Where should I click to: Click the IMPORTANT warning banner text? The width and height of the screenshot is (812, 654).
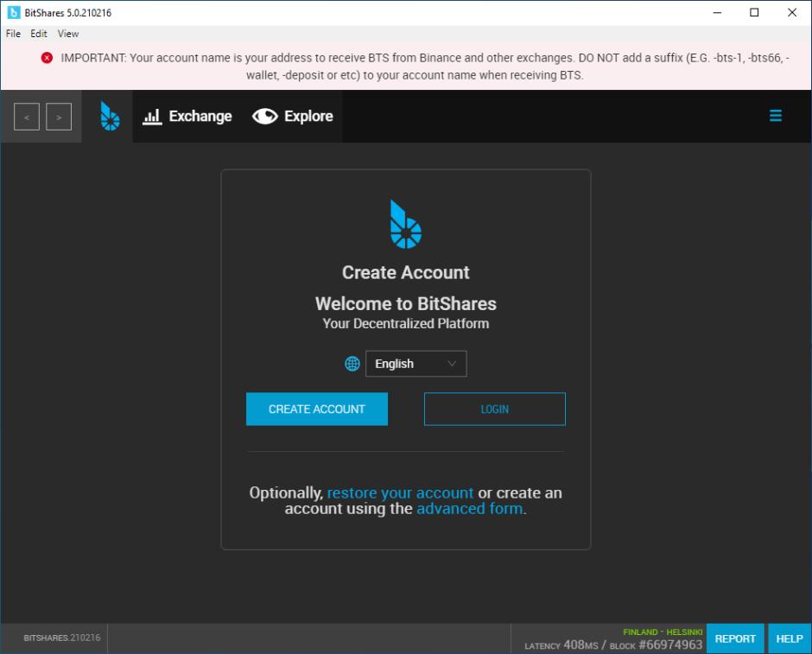click(425, 67)
